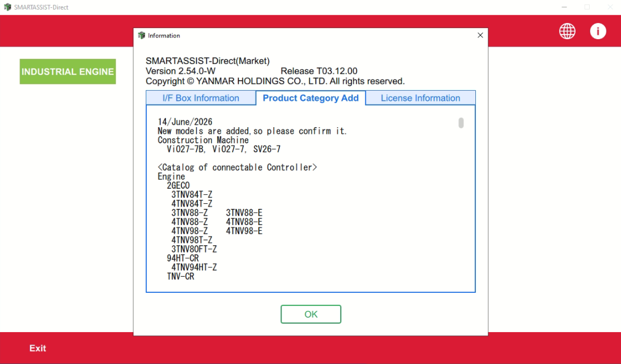Click the 'Version 2.54.0-W' text

pos(180,71)
